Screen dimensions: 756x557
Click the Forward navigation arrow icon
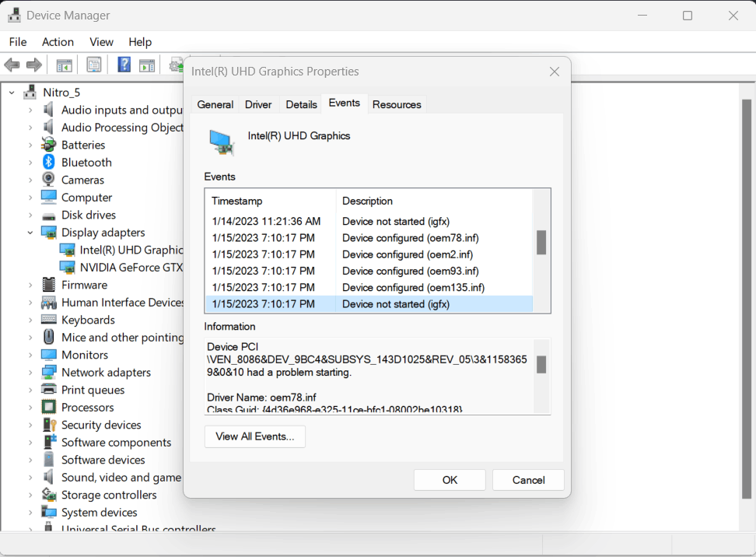point(33,64)
